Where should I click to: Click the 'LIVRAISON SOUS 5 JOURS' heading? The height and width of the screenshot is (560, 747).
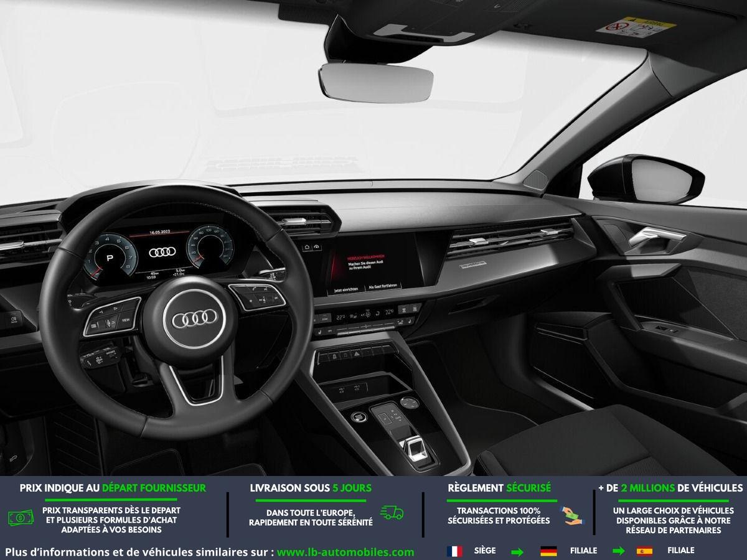coord(311,488)
